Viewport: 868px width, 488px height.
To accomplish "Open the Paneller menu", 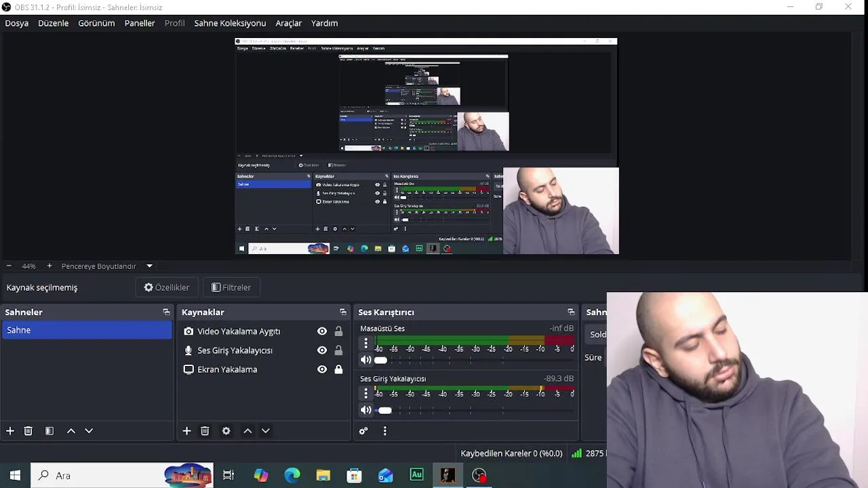I will click(x=140, y=23).
